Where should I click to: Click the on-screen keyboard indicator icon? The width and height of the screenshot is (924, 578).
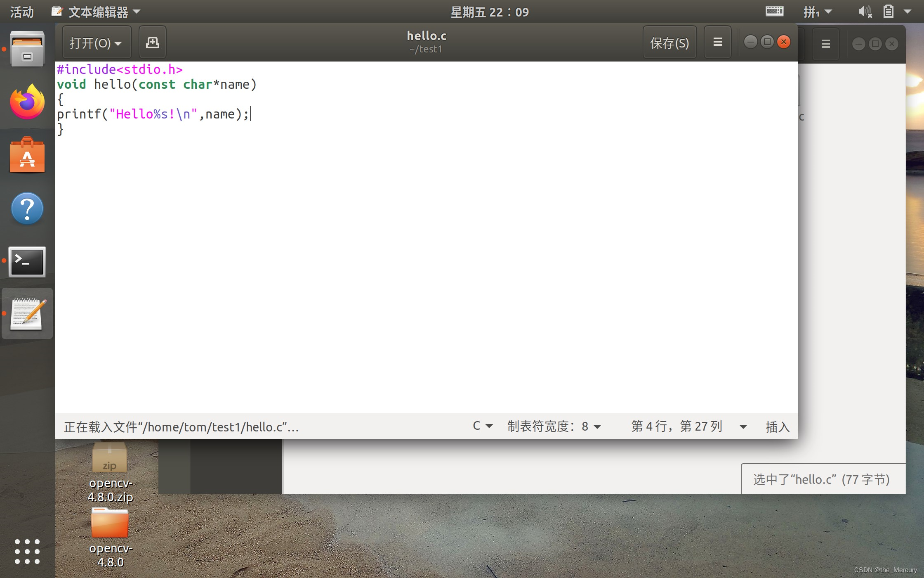774,12
